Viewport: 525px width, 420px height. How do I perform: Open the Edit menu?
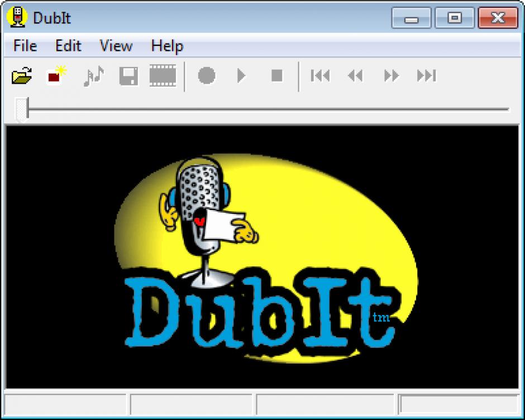point(68,46)
